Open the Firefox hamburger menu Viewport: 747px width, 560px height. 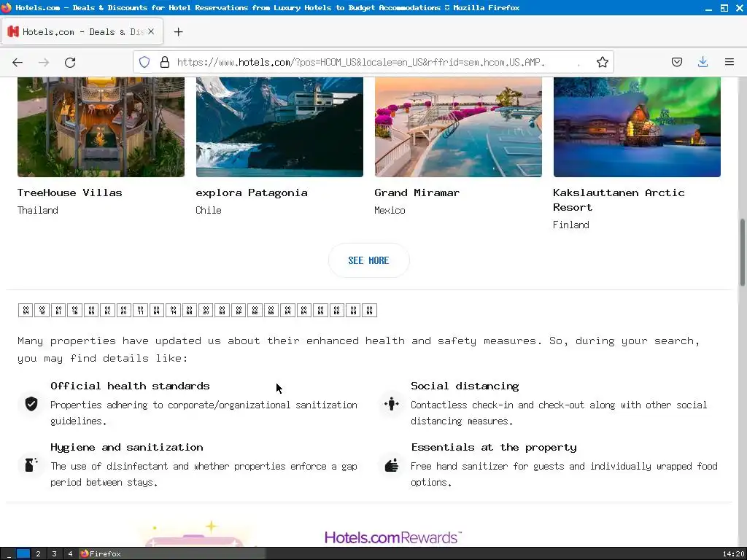pyautogui.click(x=729, y=62)
